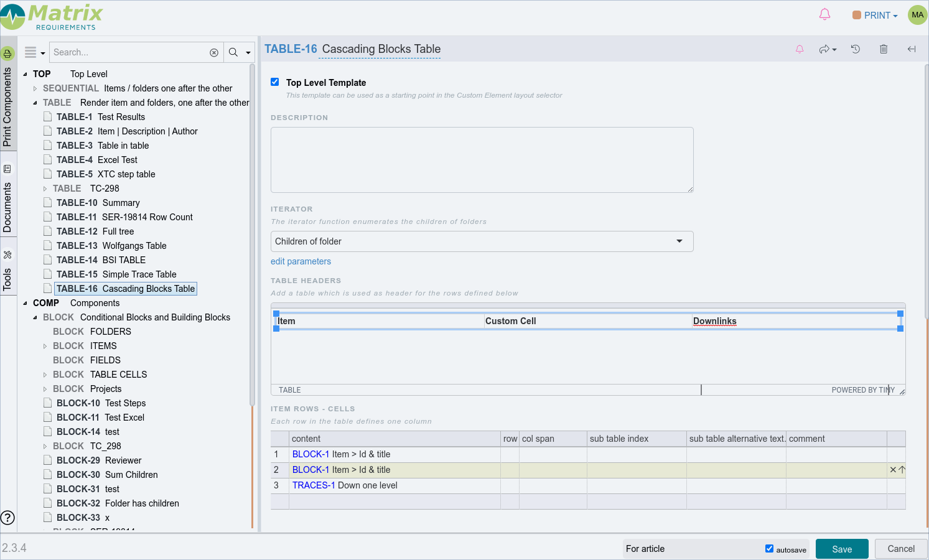This screenshot has width=929, height=560.
Task: Click the collapse panel arrow icon
Action: pyautogui.click(x=912, y=49)
